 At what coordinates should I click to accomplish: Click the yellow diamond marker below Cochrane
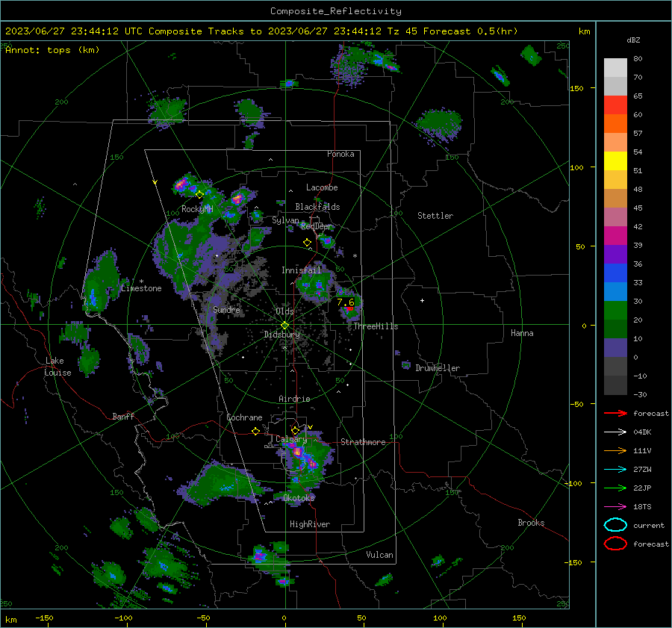pyautogui.click(x=255, y=432)
